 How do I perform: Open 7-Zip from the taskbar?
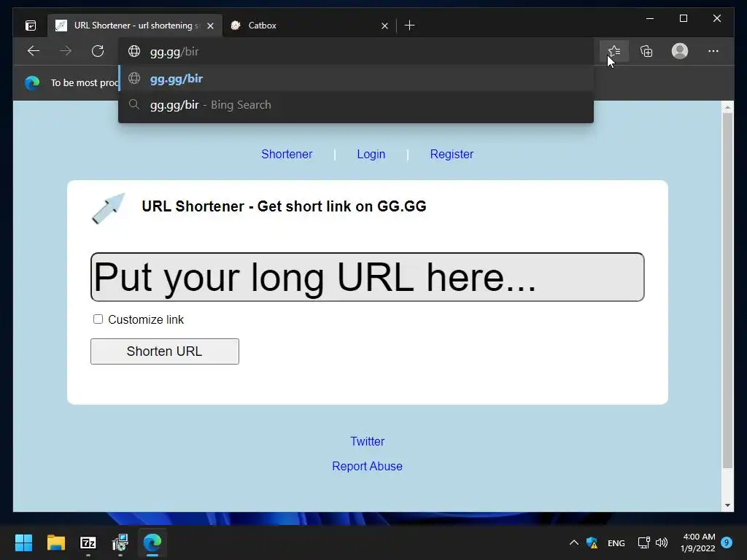(x=88, y=542)
